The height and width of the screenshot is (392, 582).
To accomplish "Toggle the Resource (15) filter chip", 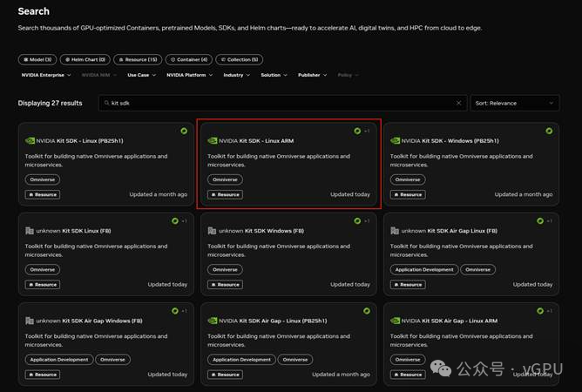I will pos(138,59).
